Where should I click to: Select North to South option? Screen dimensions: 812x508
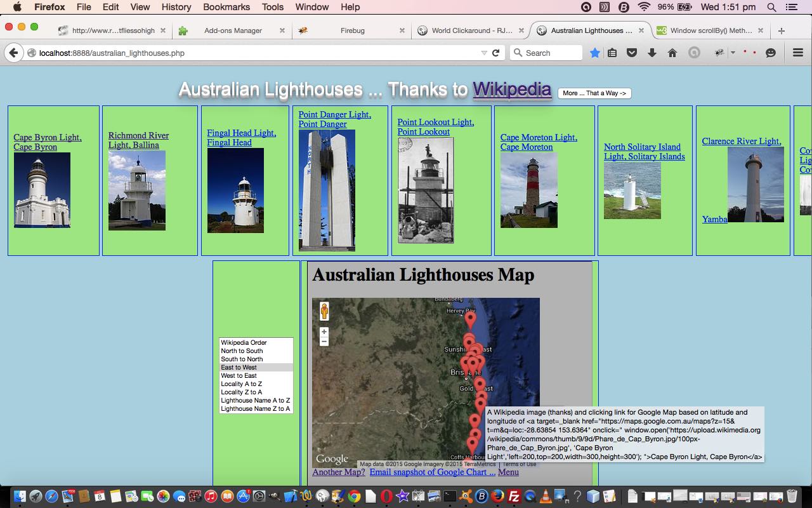coord(256,351)
